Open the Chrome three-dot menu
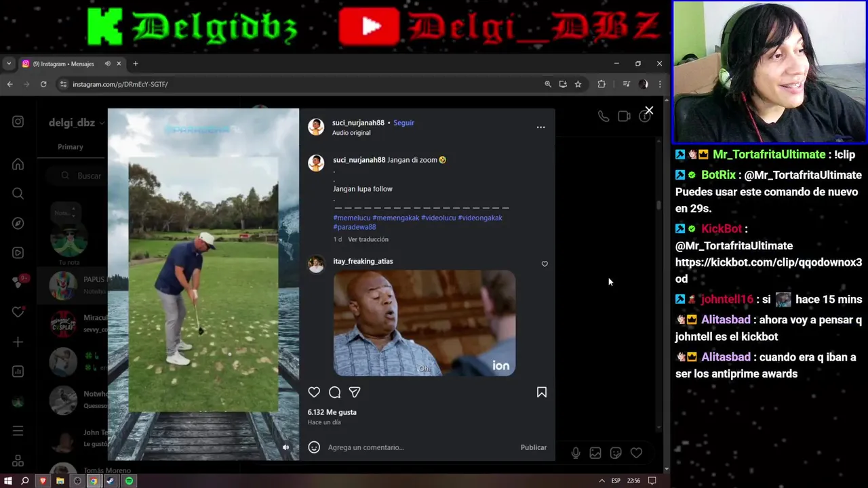 [660, 84]
